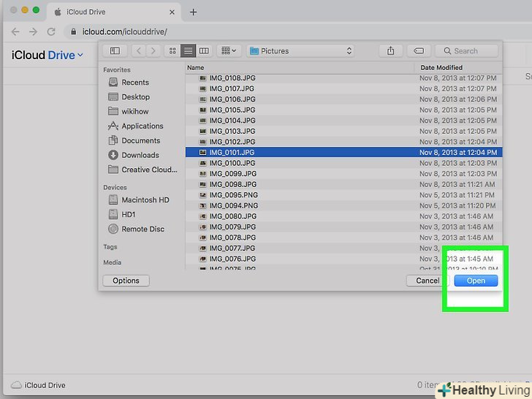Expand the iCloud Drive app switcher chevron
This screenshot has height=399, width=532.
[80, 55]
